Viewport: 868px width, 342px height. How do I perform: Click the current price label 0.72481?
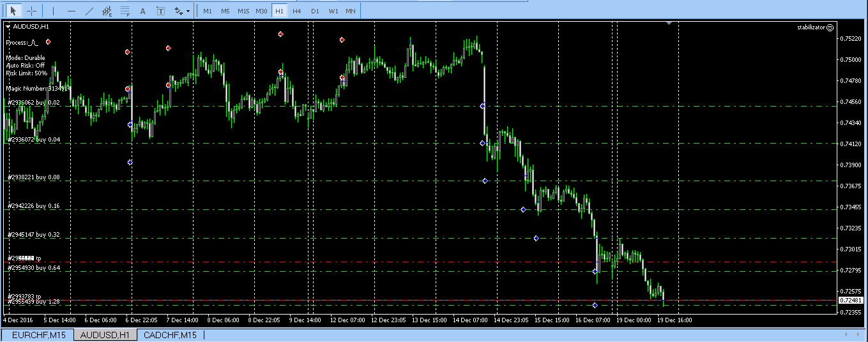point(850,300)
